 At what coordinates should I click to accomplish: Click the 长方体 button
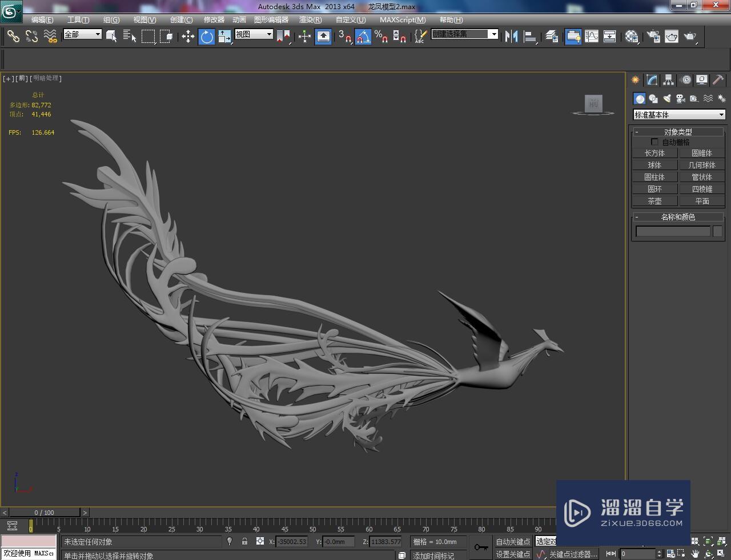tap(654, 153)
